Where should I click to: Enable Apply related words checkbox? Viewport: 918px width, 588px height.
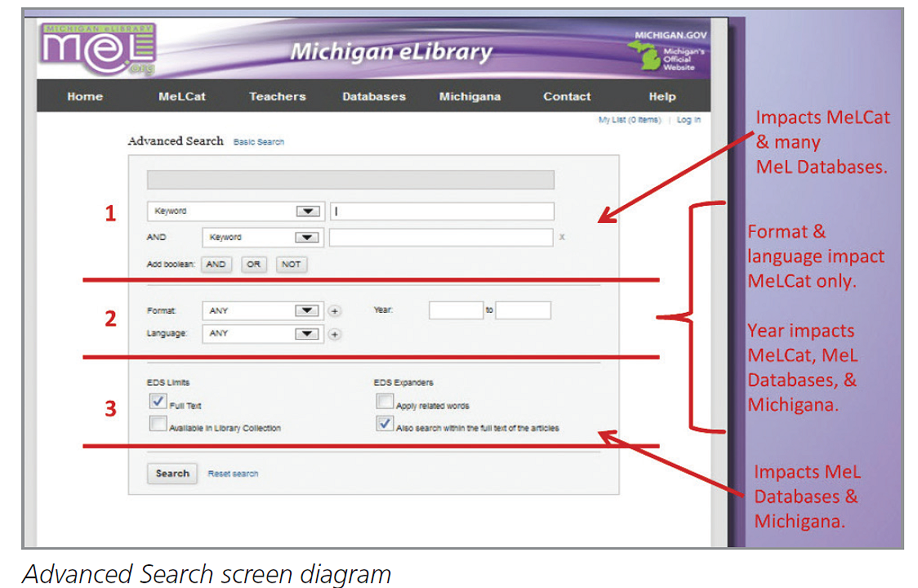tap(384, 401)
